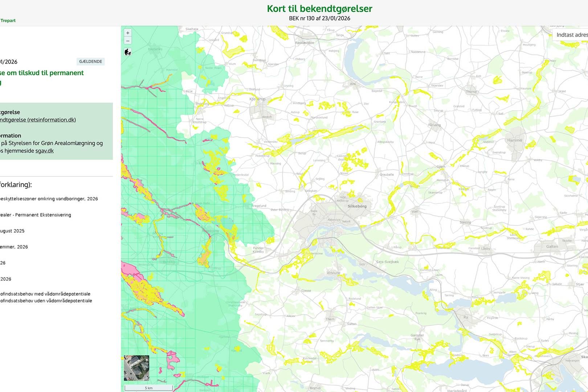The image size is (588, 392).
Task: Click legend entry 'uden vådområdepotentiale'
Action: [63, 301]
